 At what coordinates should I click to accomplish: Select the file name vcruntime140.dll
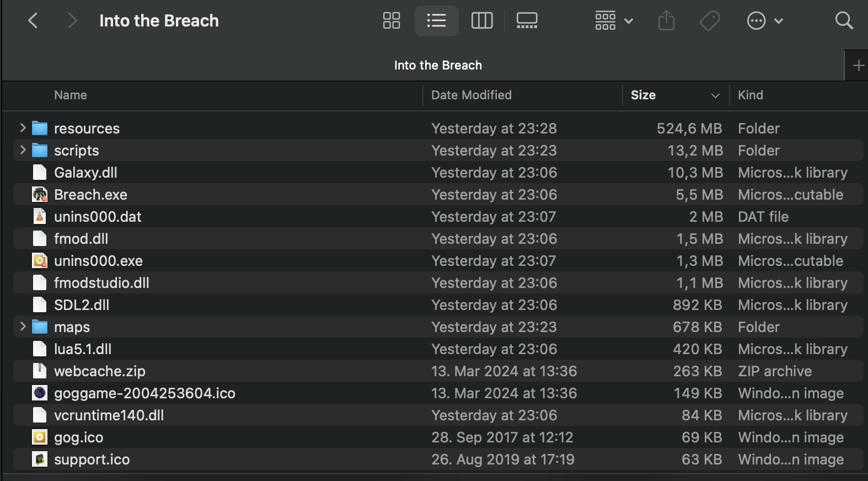point(109,415)
